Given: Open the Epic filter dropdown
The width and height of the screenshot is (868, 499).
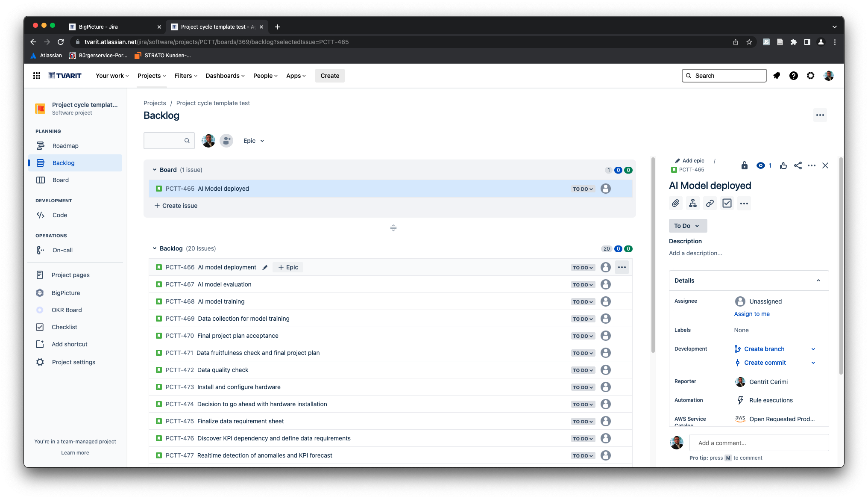Looking at the screenshot, I should (x=254, y=141).
